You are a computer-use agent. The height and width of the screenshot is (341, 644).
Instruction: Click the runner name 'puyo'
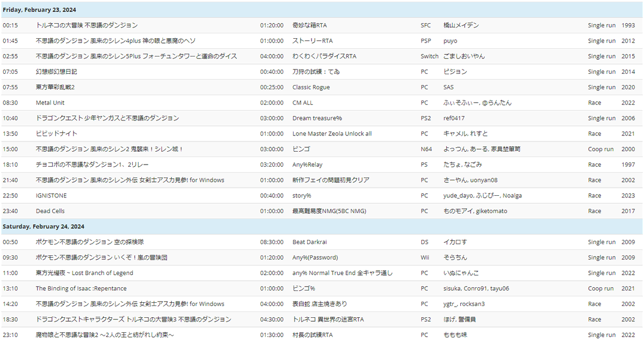[450, 41]
